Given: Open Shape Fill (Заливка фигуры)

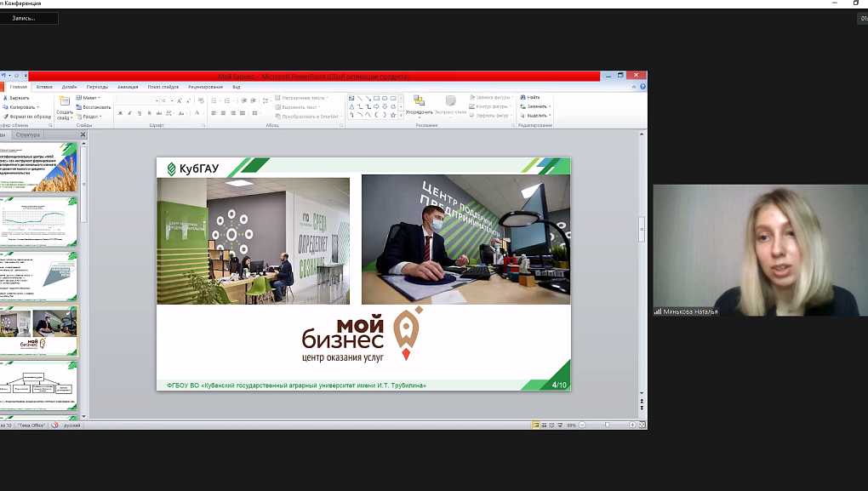Looking at the screenshot, I should [492, 97].
